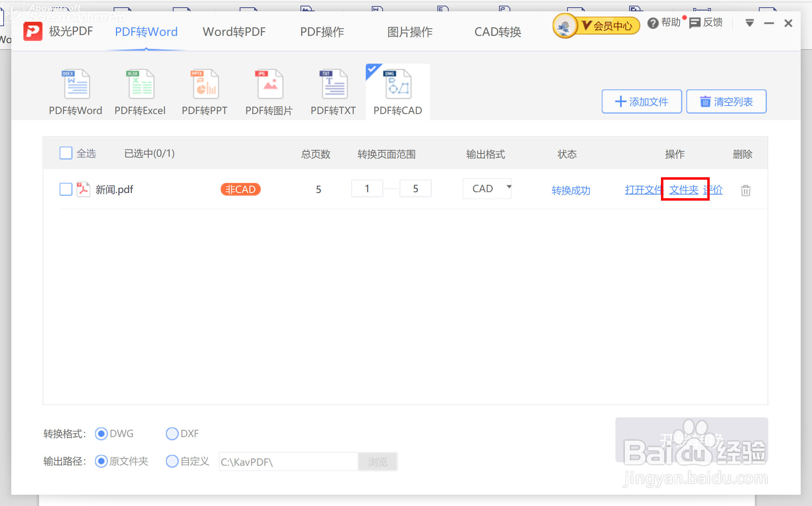Toggle the 全选 select-all checkbox

point(66,153)
